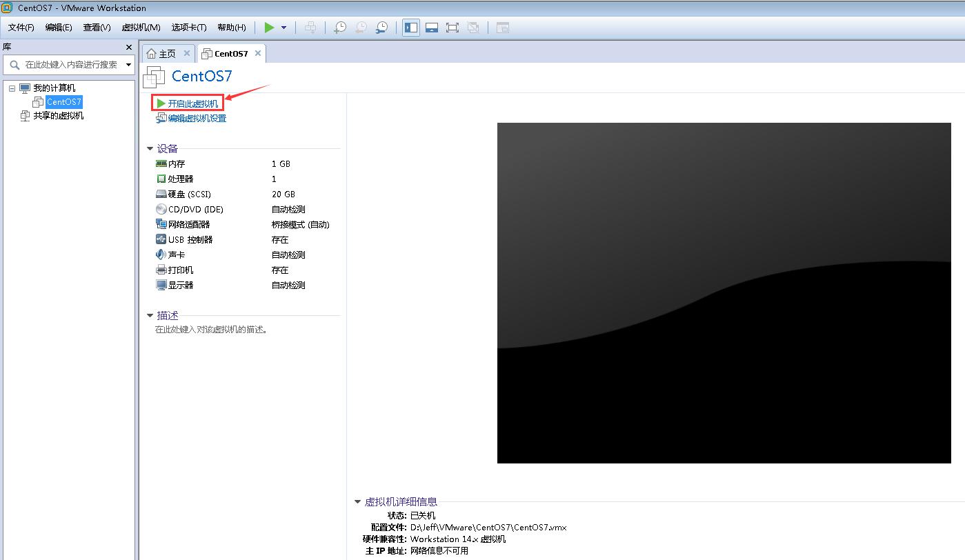Close the 库 library panel
The width and height of the screenshot is (965, 560).
click(129, 47)
